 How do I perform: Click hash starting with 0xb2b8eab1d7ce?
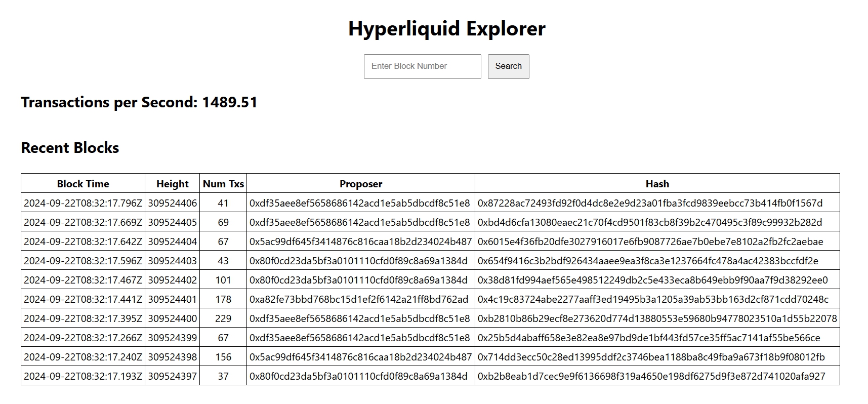click(x=651, y=376)
